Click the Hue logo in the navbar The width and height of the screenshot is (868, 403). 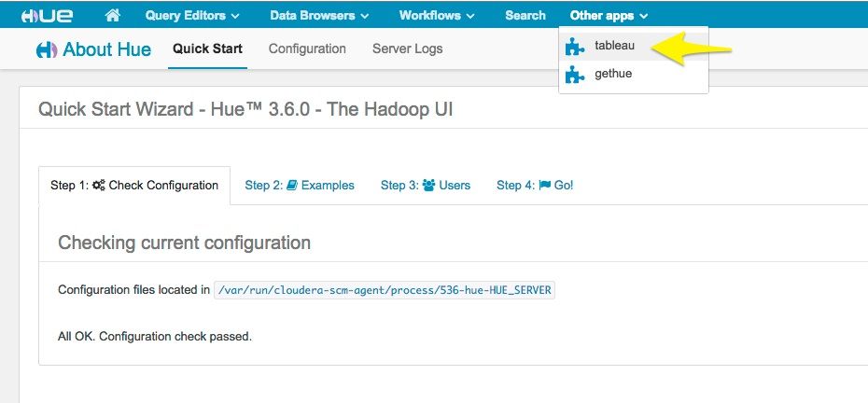pos(41,16)
